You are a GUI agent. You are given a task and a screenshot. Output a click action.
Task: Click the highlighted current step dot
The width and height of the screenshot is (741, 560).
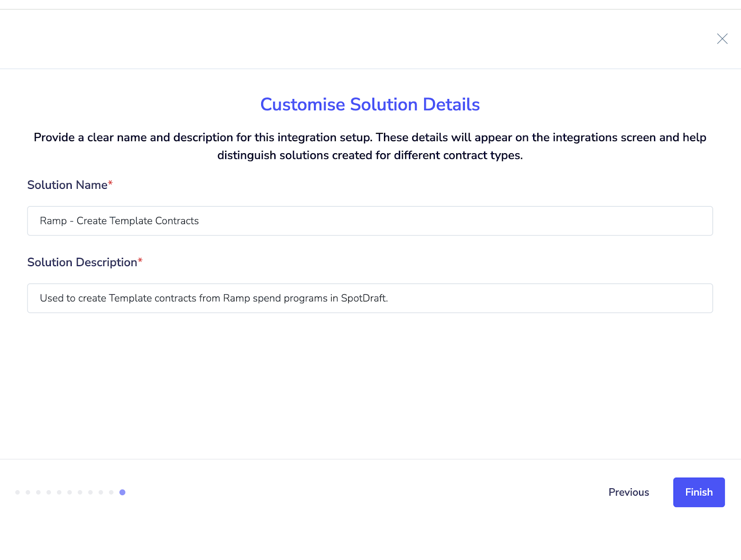[122, 492]
